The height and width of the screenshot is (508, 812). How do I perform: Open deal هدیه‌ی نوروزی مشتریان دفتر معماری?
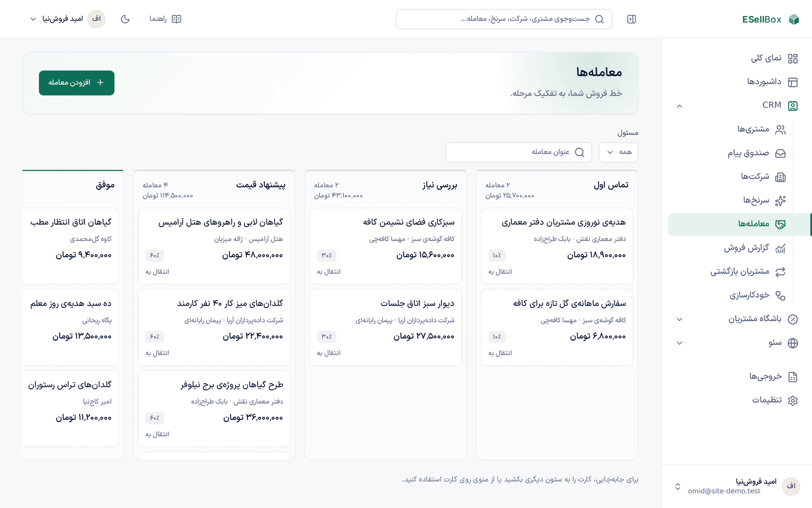pyautogui.click(x=563, y=222)
